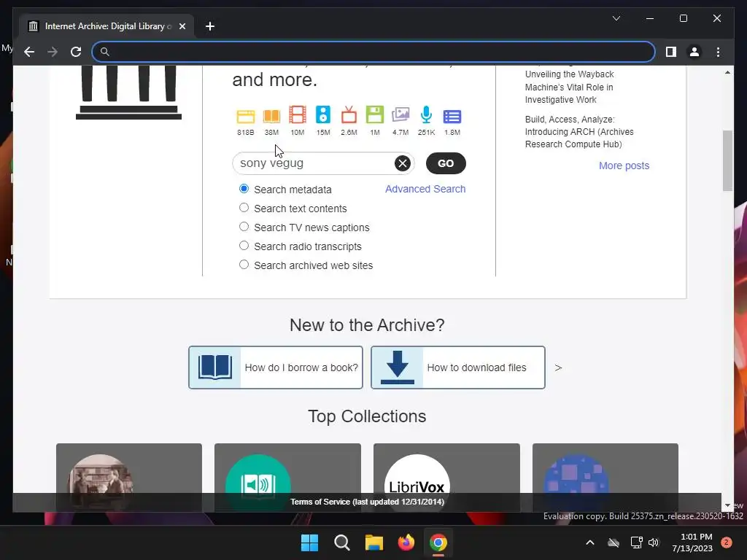747x560 pixels.
Task: Read Unveiling the Wayback Machine blog post
Action: 569,87
